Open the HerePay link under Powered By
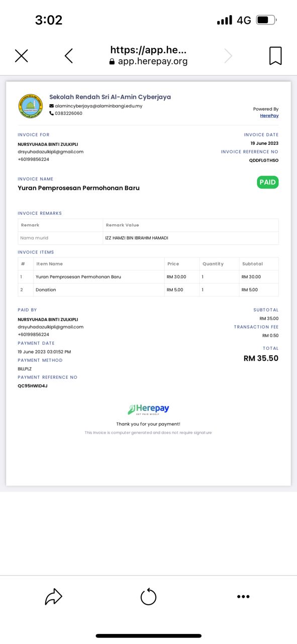The image size is (297, 644). (x=269, y=116)
